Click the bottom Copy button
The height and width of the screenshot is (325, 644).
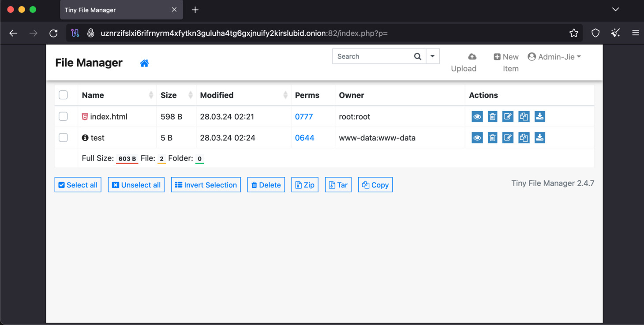pyautogui.click(x=375, y=185)
